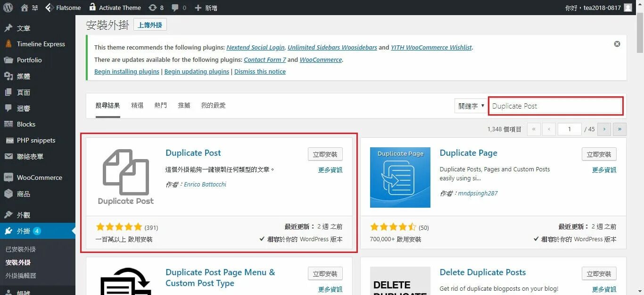The height and width of the screenshot is (295, 644).
Task: Click the plus icon to add new
Action: click(198, 8)
